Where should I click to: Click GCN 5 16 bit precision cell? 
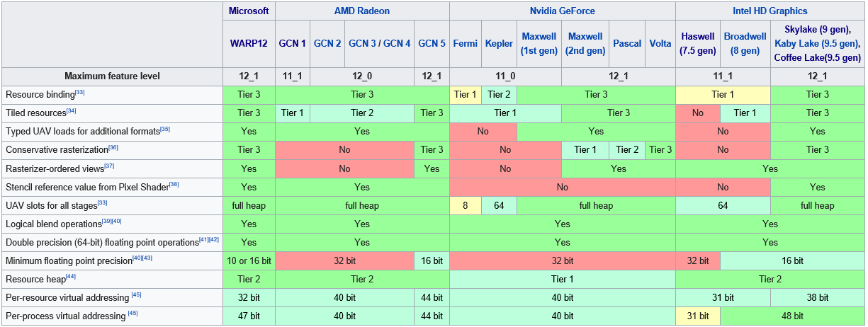(432, 261)
